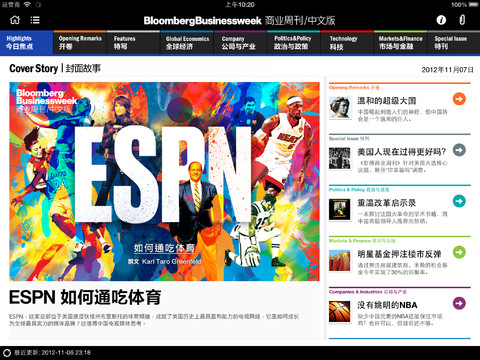Tap the issue date 2012年11月07日
Screen dimensions: 480x360
click(447, 70)
